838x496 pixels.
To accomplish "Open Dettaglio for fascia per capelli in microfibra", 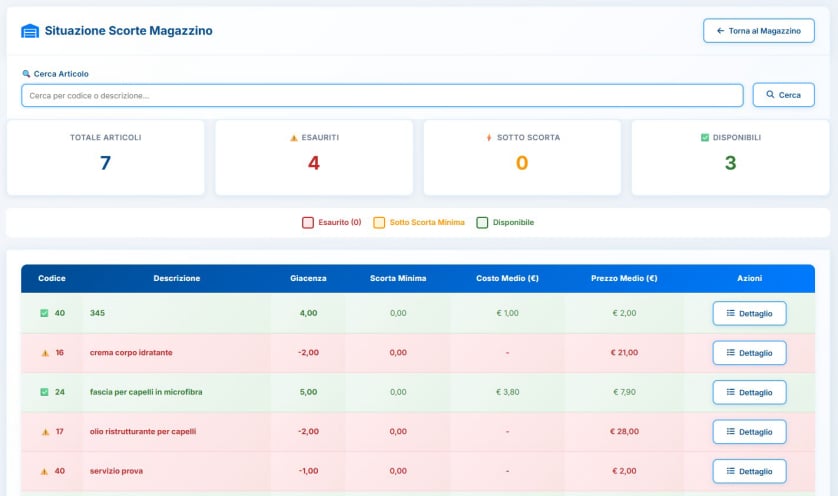I will (749, 392).
